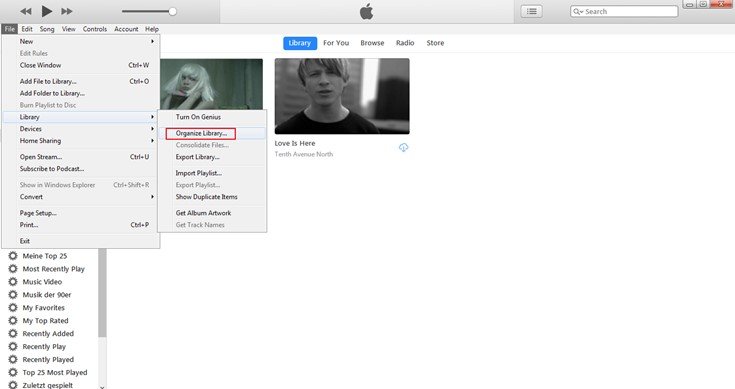Image resolution: width=735 pixels, height=389 pixels.
Task: Click gear icon beside Music Video
Action: [13, 282]
